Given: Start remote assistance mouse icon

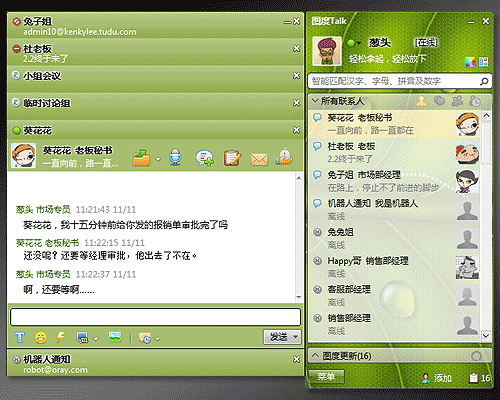Looking at the screenshot, I should tap(284, 157).
